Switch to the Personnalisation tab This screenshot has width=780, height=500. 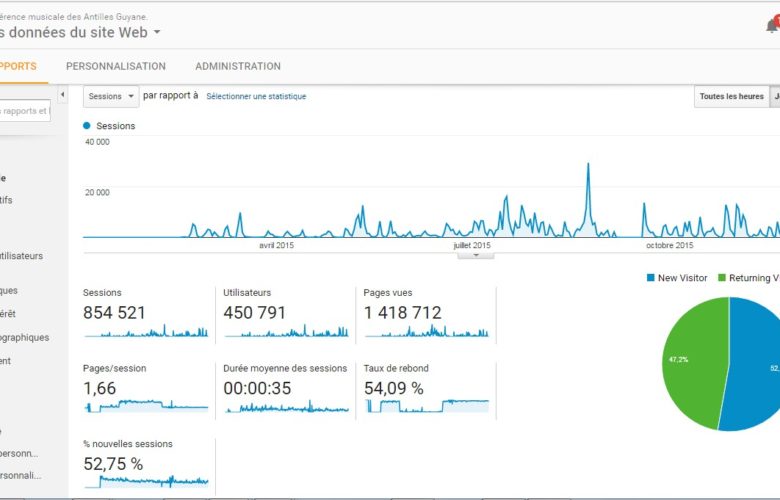116,66
